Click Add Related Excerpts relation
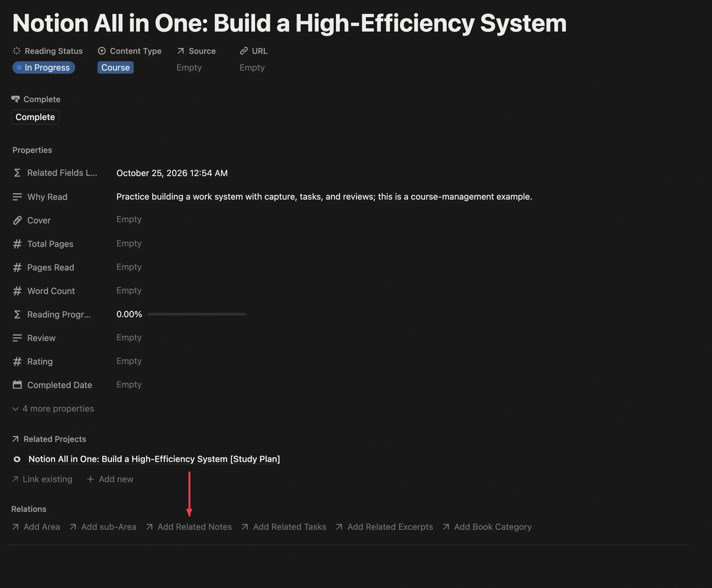The image size is (712, 588). (384, 527)
